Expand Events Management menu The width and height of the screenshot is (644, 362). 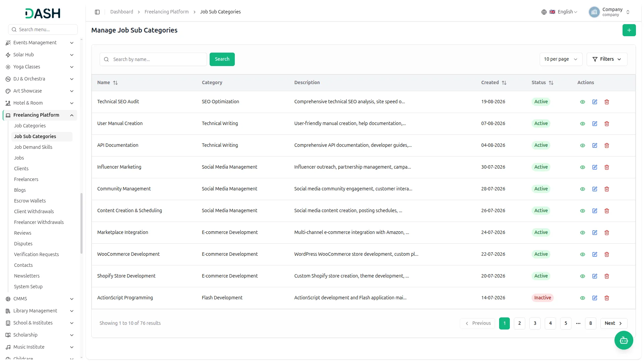(x=40, y=43)
